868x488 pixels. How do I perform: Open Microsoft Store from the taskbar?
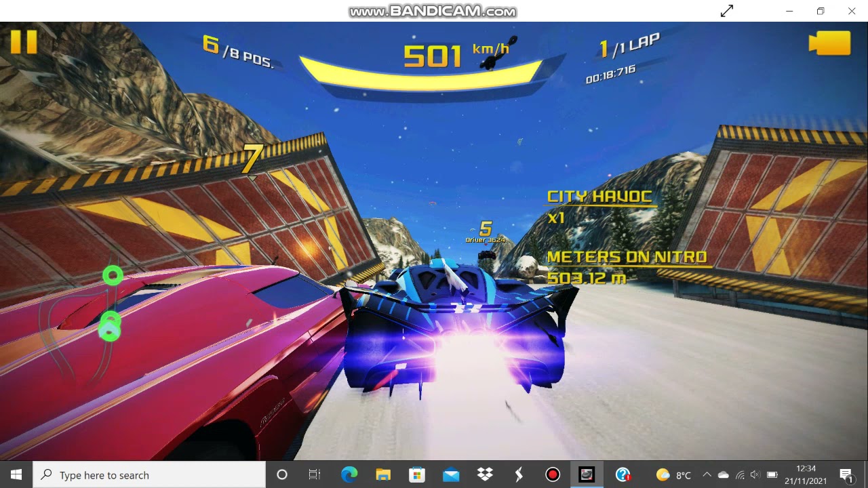coord(417,475)
